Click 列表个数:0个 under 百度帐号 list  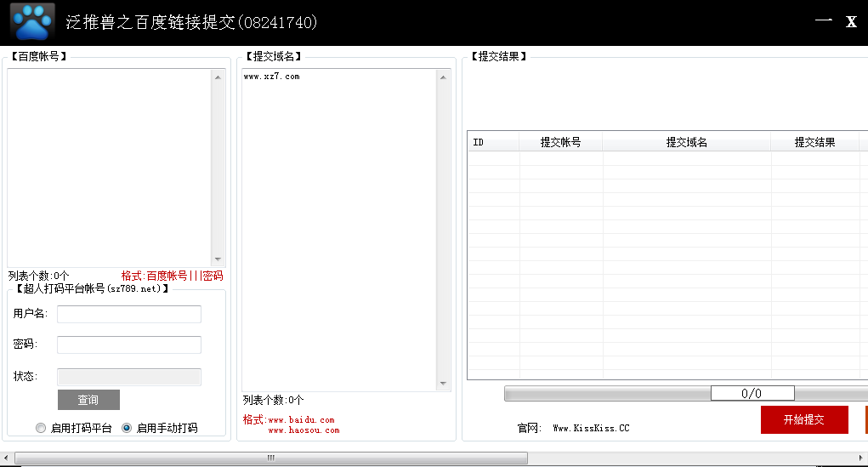coord(39,276)
